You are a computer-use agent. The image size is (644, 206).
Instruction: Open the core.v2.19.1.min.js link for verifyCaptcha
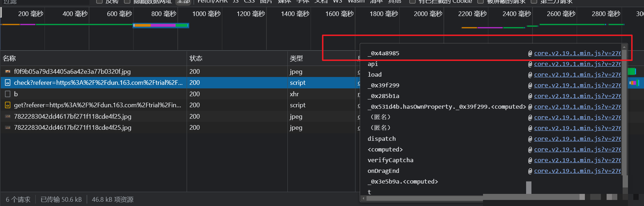click(577, 160)
